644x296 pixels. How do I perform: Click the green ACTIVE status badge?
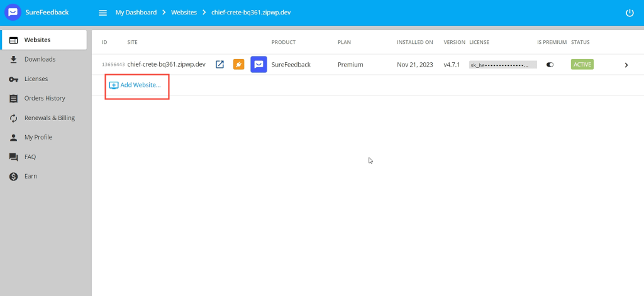pos(582,64)
